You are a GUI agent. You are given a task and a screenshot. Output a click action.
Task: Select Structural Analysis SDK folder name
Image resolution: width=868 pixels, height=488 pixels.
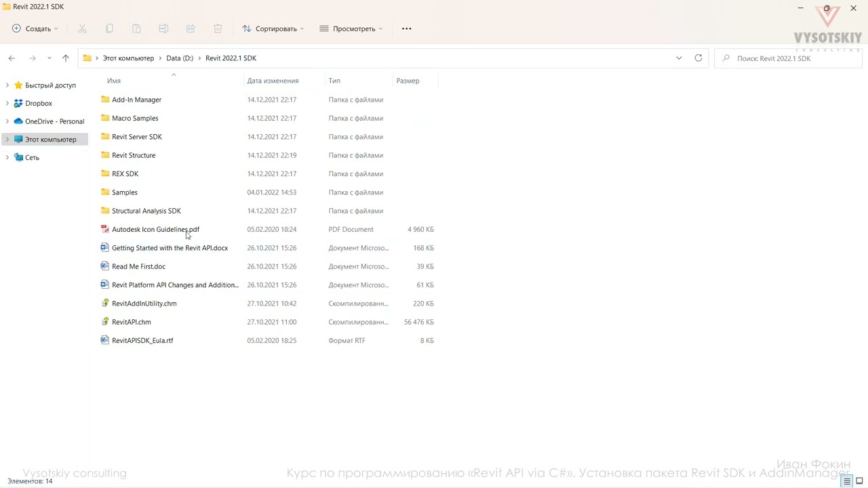[146, 211]
